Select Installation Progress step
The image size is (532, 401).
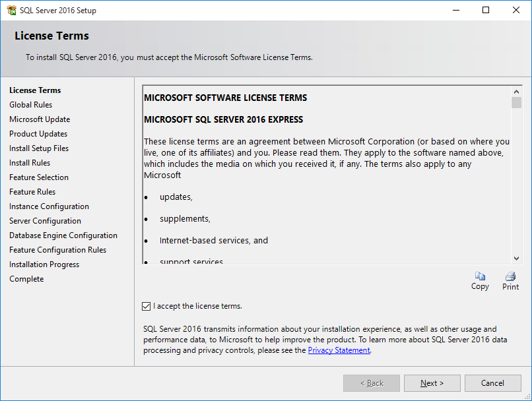click(44, 264)
